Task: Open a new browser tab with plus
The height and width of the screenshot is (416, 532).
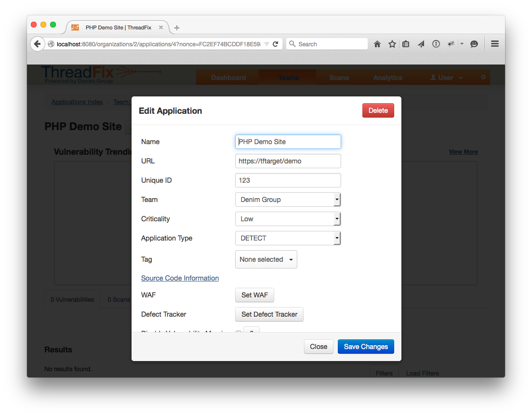Action: click(x=177, y=28)
